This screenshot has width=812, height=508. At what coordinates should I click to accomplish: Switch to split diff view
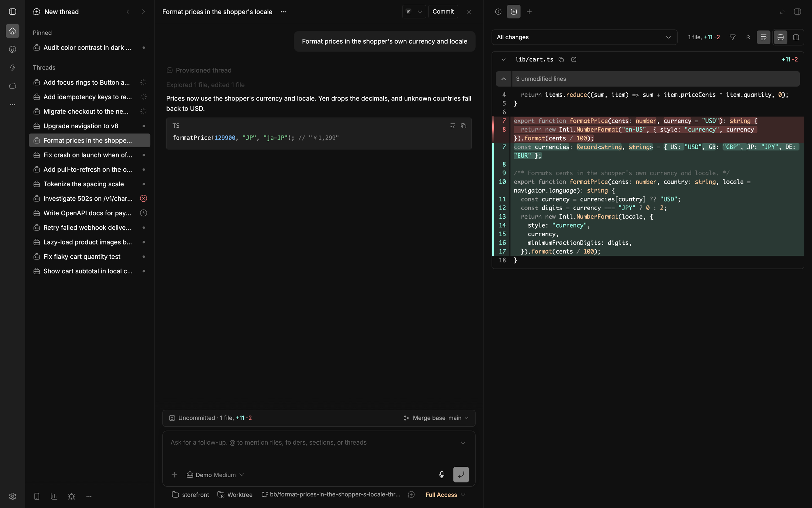point(796,37)
